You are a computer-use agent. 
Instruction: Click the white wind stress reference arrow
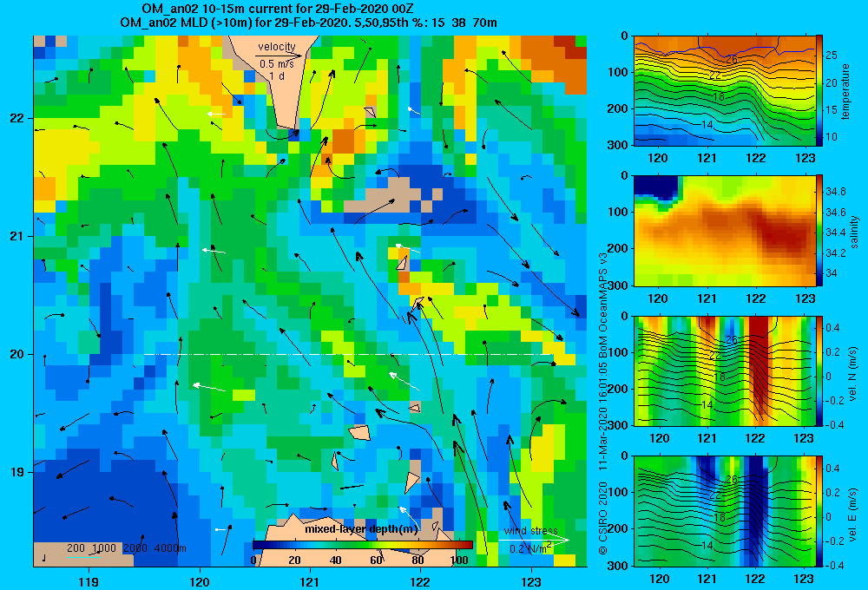(x=534, y=540)
